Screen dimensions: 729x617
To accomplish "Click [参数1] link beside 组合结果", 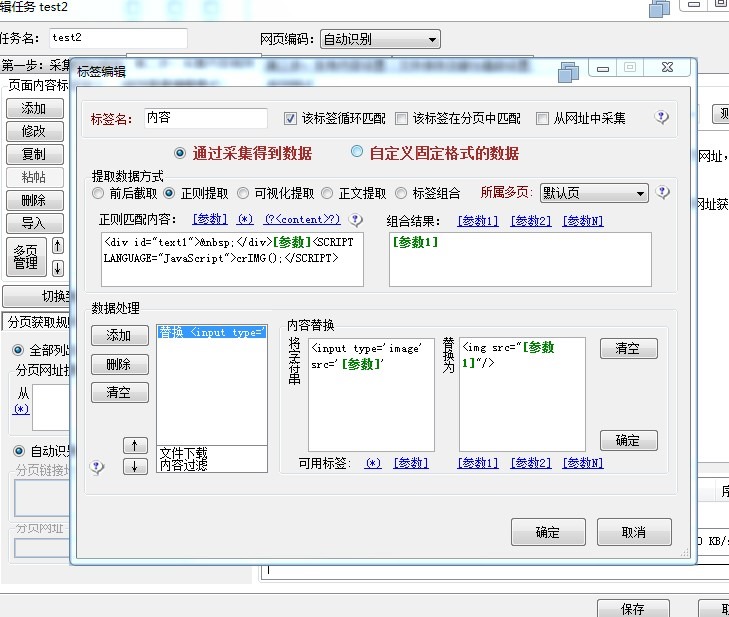I will coord(477,221).
